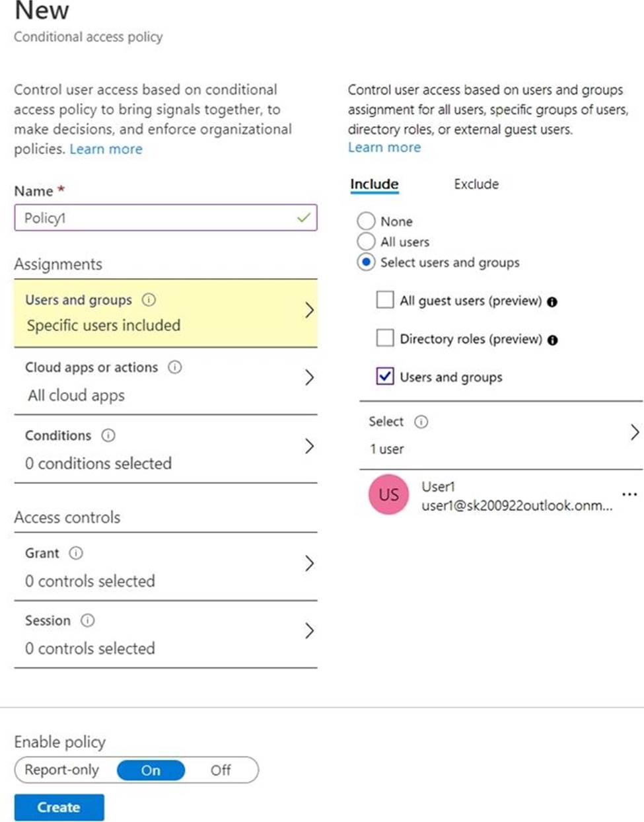
Task: Check the All guest users checkbox
Action: 384,300
